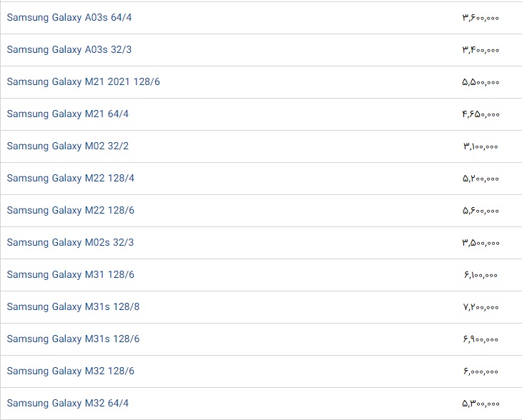Click the price next to Galaxy M32 128/6

point(481,371)
